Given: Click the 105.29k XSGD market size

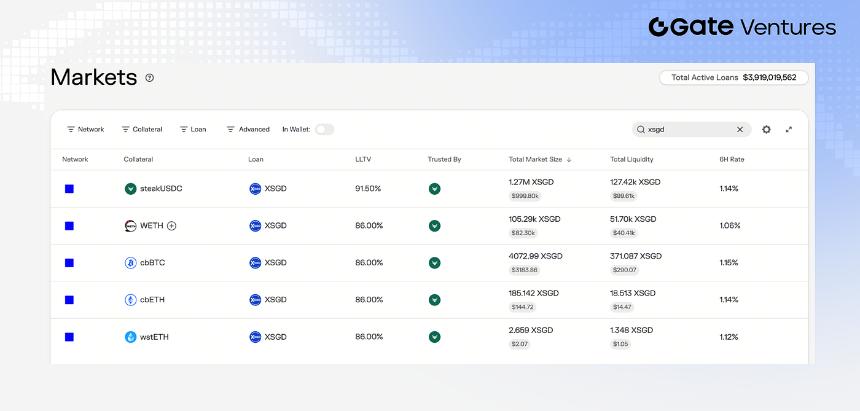Looking at the screenshot, I should click(534, 219).
